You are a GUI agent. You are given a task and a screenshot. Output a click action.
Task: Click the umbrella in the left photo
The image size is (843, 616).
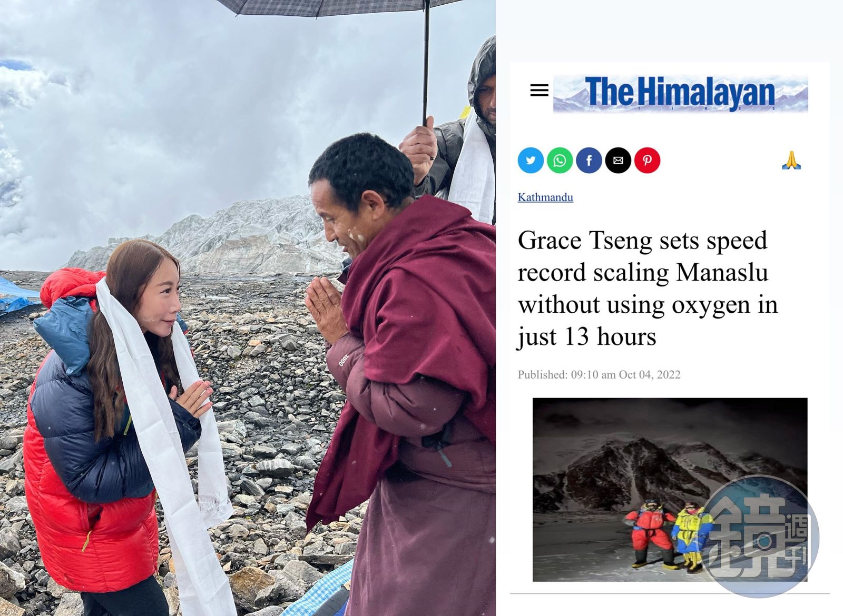[342, 21]
